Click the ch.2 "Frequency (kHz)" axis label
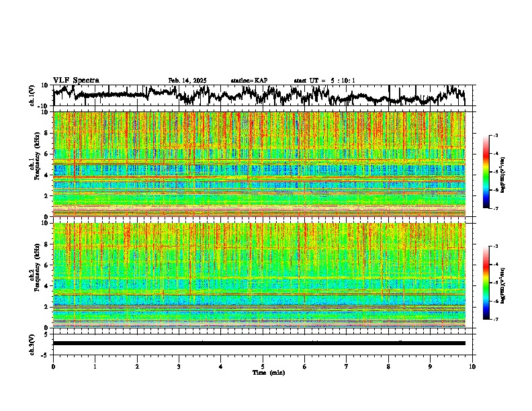The height and width of the screenshot is (411, 532). pos(37,267)
